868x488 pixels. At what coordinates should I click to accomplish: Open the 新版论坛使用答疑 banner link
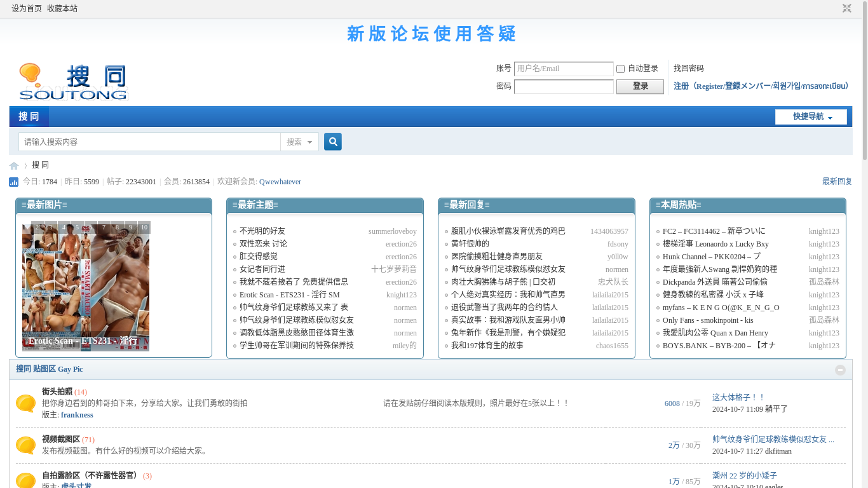432,34
